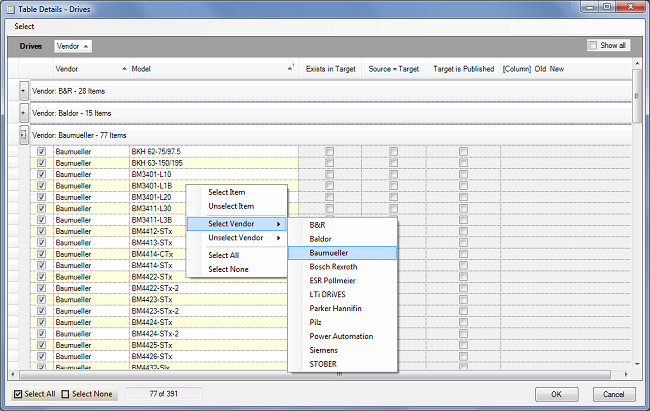Image resolution: width=650 pixels, height=411 pixels.
Task: Choose Unselect Vendor from the context menu
Action: click(x=235, y=238)
